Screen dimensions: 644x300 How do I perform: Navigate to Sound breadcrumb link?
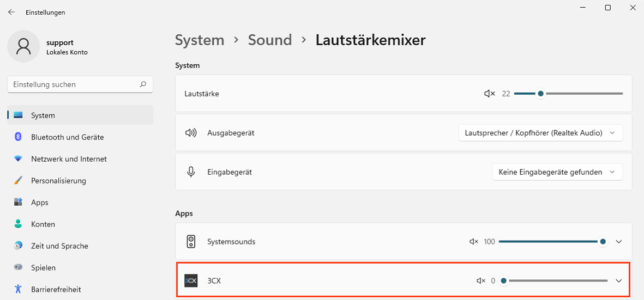click(270, 40)
